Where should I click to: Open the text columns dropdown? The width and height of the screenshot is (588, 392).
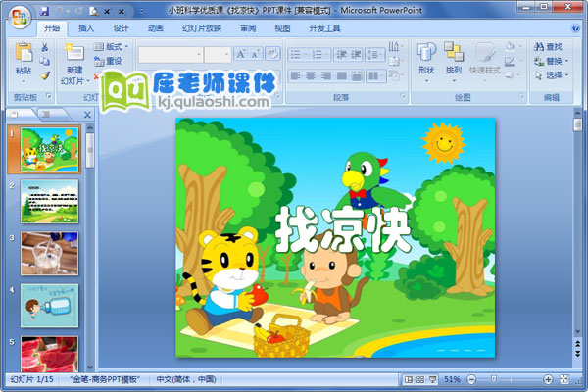click(x=375, y=76)
